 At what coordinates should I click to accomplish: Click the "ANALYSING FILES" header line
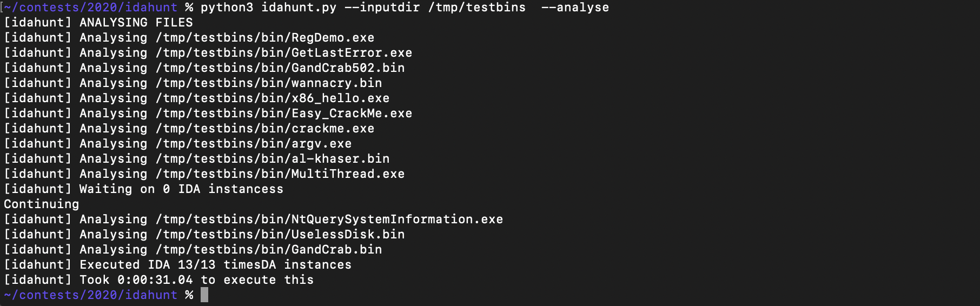click(136, 23)
